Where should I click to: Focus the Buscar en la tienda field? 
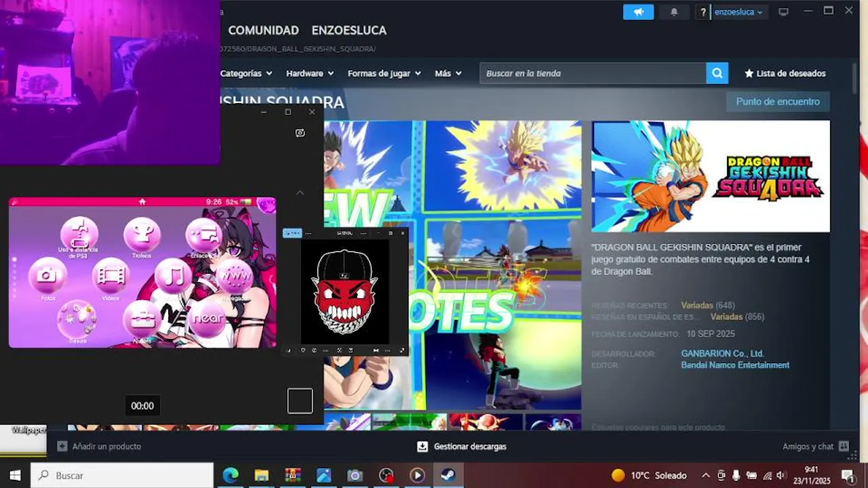coord(593,73)
